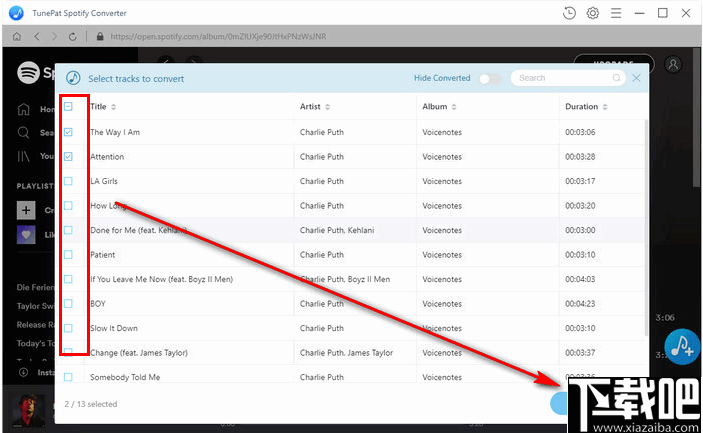Screen dimensions: 703x433
Task: Open the Taylor Swift playlist in sidebar
Action: [x=35, y=306]
